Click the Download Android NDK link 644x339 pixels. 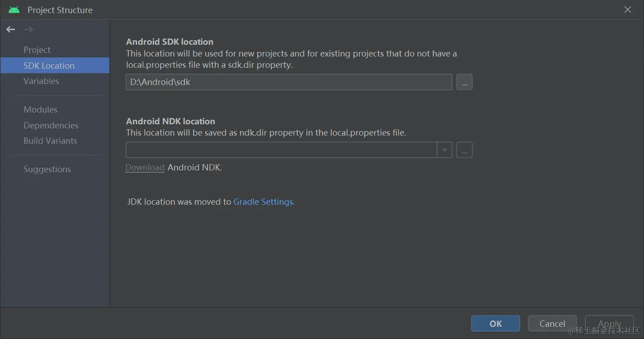tap(145, 167)
